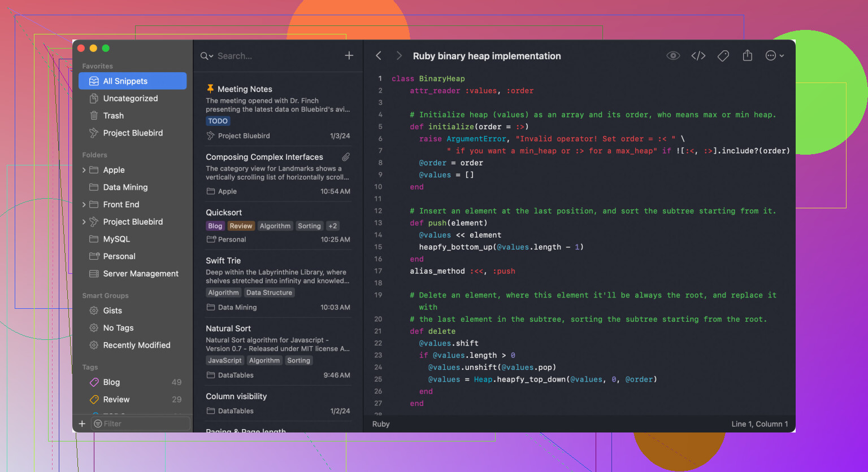Navigate forward using the right chevron arrow
868x472 pixels.
[399, 55]
